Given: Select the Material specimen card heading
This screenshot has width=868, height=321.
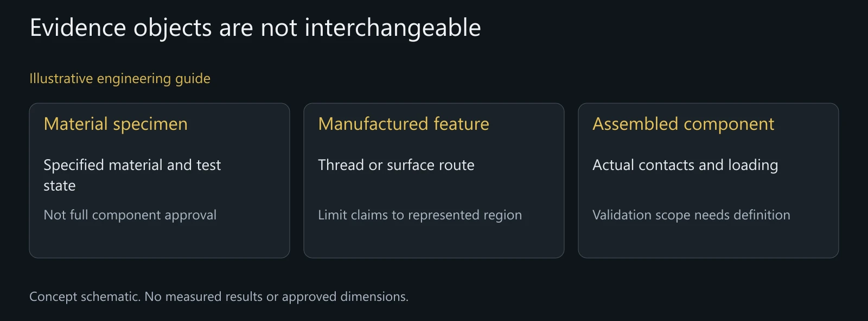Looking at the screenshot, I should click(x=116, y=124).
